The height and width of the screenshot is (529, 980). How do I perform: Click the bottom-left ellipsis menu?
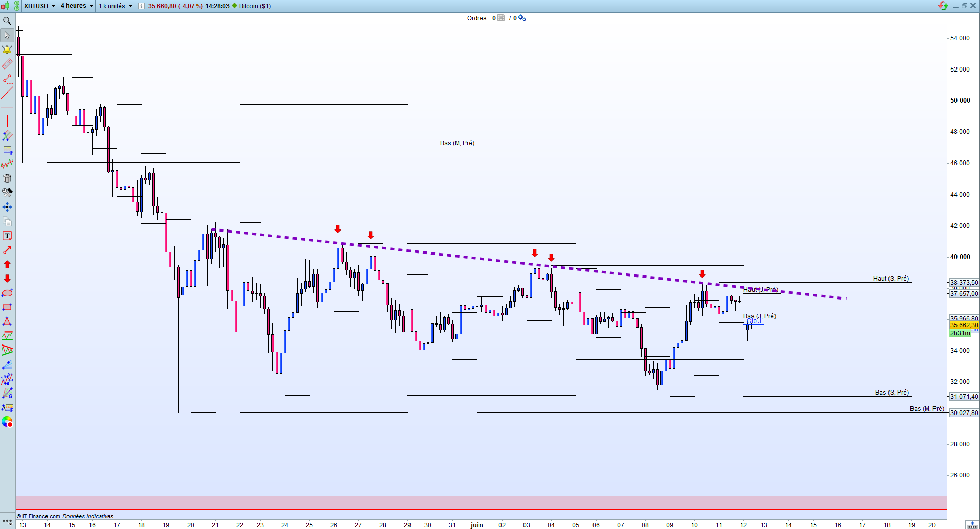coord(7,521)
